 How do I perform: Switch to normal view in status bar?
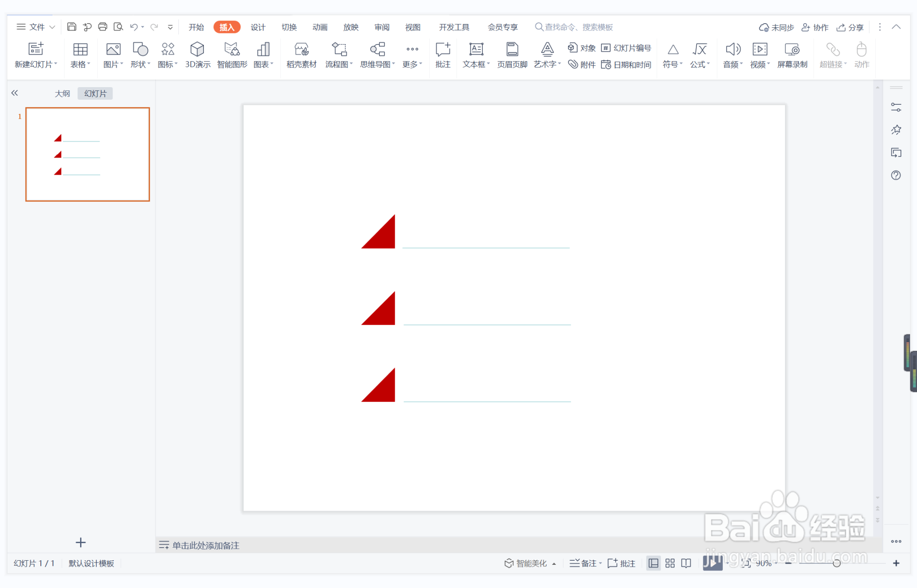point(653,563)
